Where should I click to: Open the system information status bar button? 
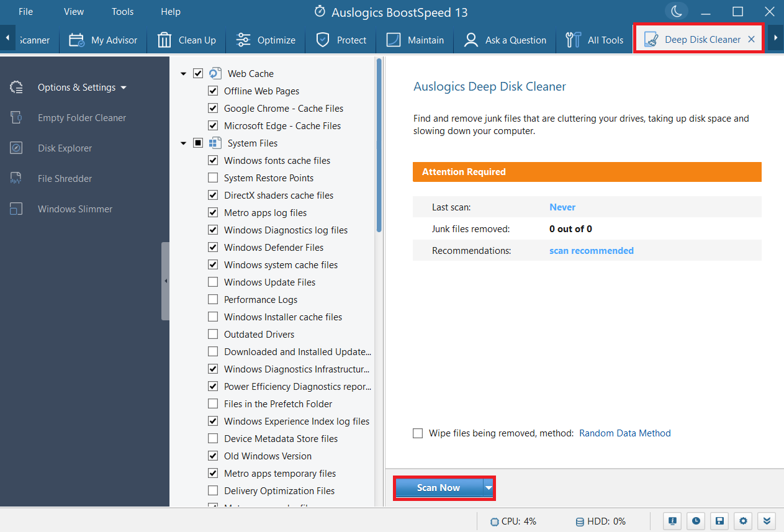(672, 521)
